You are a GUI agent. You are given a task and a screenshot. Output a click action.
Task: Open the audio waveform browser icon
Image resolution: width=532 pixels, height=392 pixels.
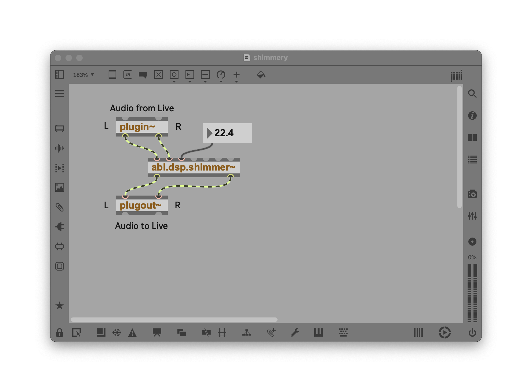coord(60,148)
